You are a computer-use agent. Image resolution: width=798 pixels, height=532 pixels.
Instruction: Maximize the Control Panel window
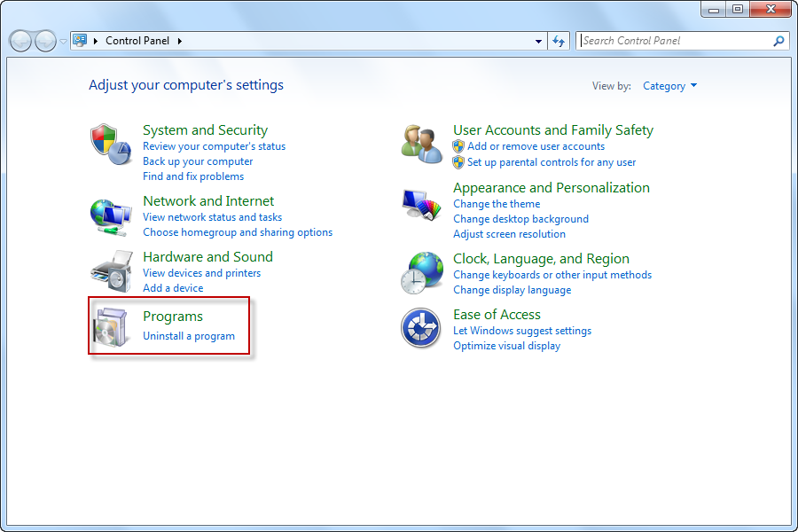tap(738, 9)
